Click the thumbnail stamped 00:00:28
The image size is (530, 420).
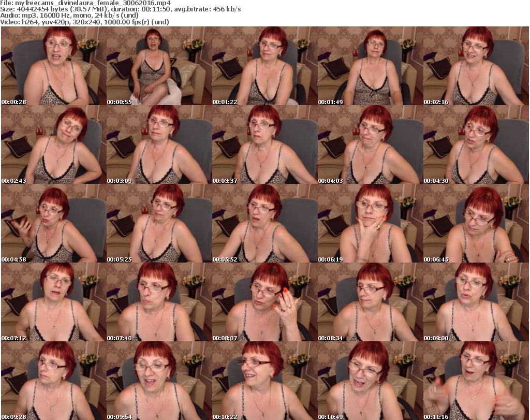(x=54, y=66)
